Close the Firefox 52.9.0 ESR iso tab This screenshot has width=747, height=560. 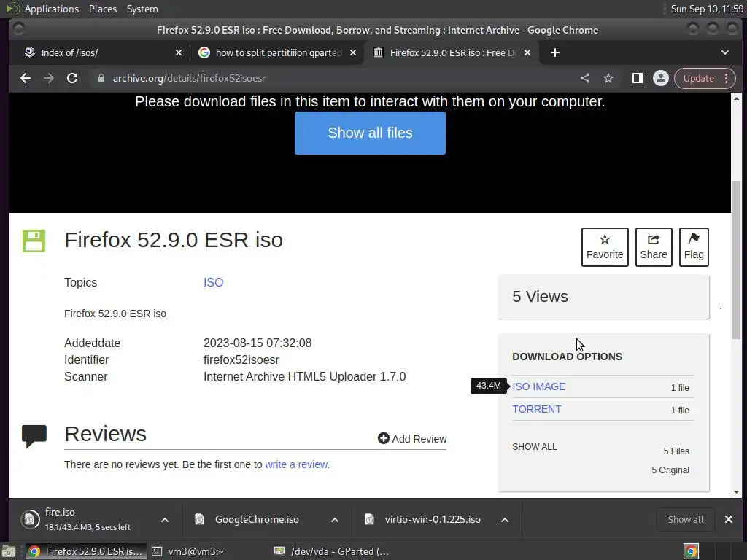[x=527, y=52]
